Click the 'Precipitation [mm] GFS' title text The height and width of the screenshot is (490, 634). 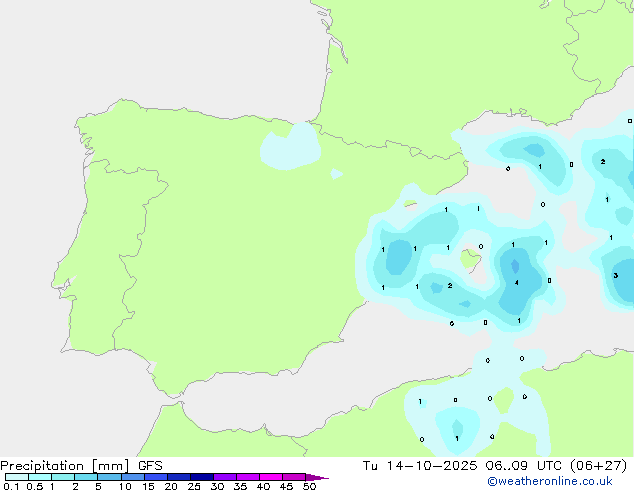(81, 466)
